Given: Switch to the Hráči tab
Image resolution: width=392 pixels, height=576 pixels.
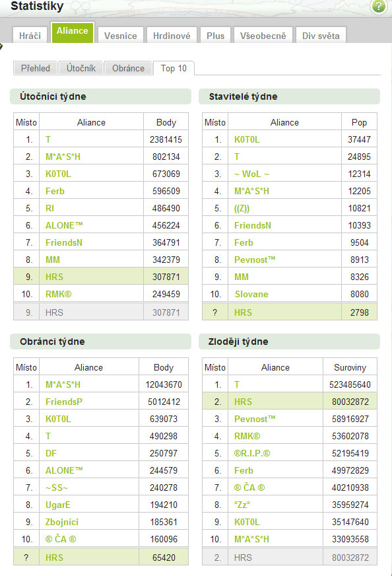Looking at the screenshot, I should tap(30, 36).
